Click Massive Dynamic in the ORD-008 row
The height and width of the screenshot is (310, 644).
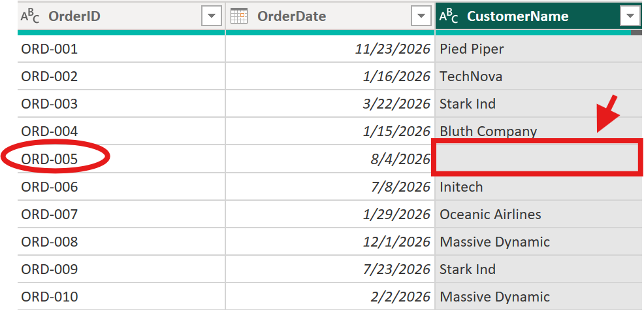click(x=539, y=242)
